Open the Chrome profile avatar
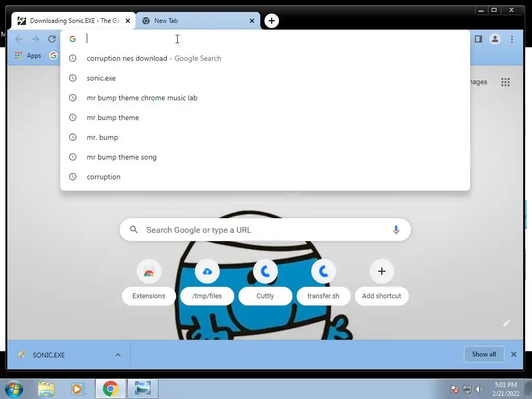The width and height of the screenshot is (532, 399). coord(495,39)
